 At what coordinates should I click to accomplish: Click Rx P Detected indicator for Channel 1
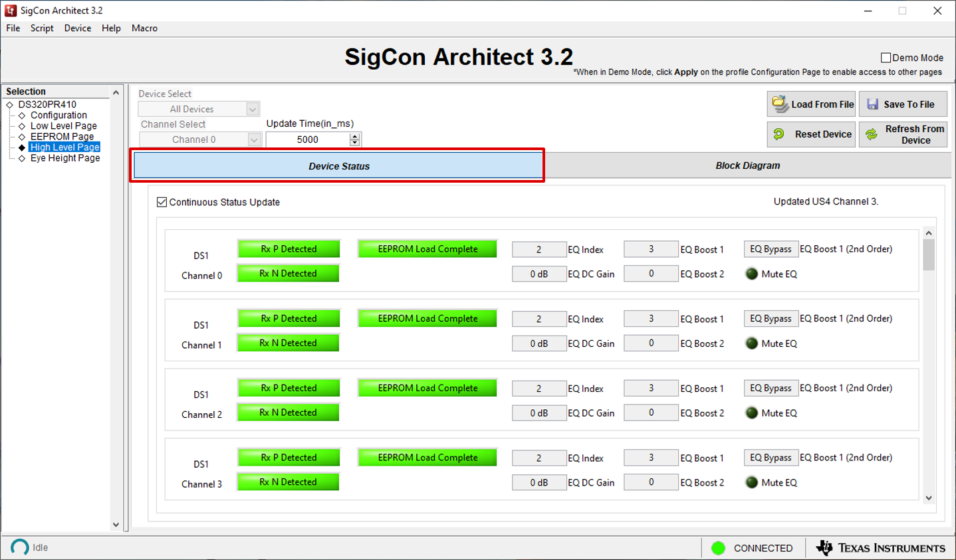coord(289,319)
